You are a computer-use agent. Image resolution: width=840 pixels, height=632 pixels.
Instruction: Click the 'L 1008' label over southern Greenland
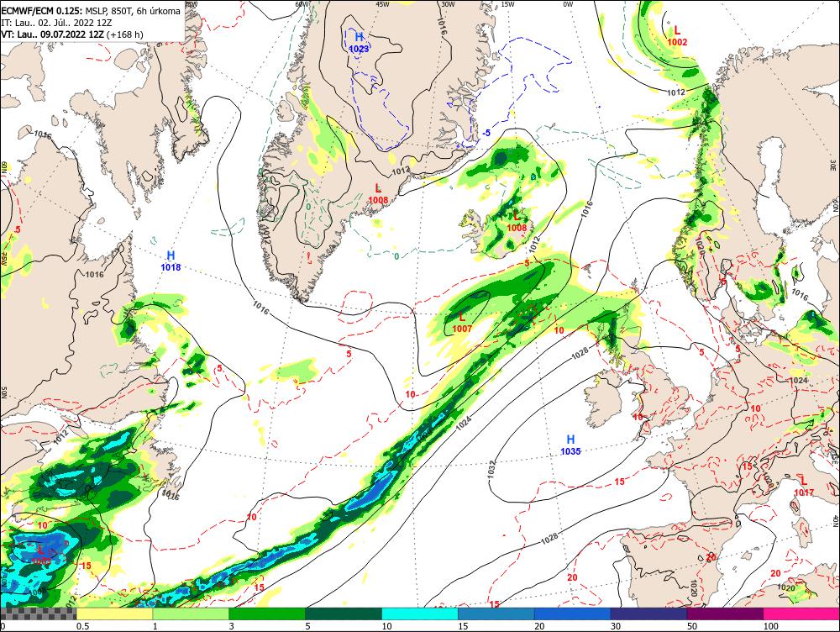point(378,193)
